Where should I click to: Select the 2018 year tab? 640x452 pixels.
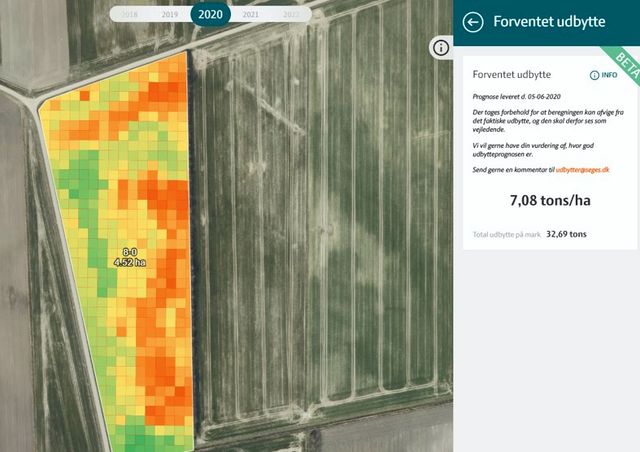(129, 15)
